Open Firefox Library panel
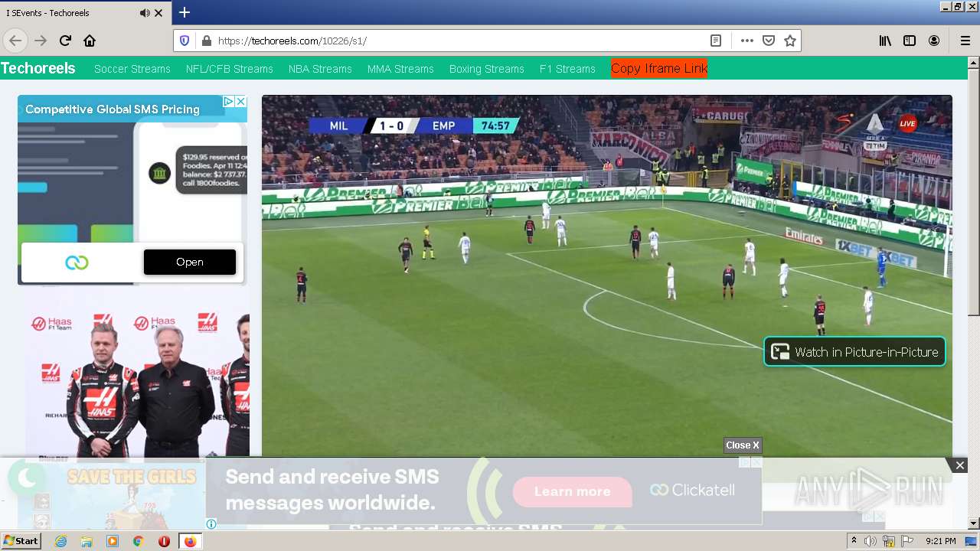980x551 pixels. click(885, 41)
